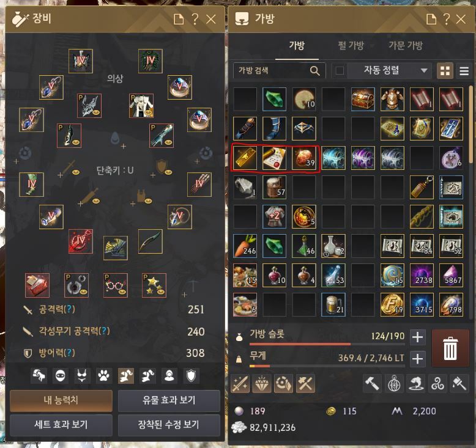The height and width of the screenshot is (448, 476).
Task: Click the 내 능력치 button
Action: [x=61, y=400]
